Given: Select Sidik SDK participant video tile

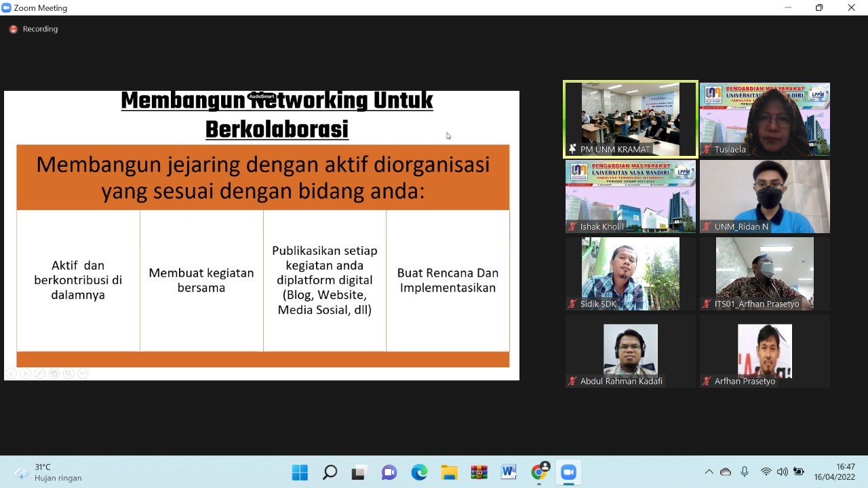Looking at the screenshot, I should [x=631, y=273].
